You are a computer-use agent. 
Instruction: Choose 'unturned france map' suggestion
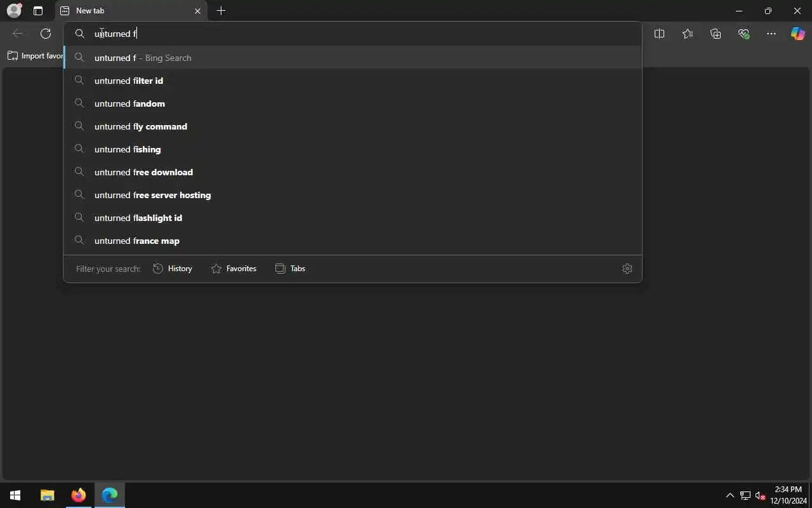353,241
